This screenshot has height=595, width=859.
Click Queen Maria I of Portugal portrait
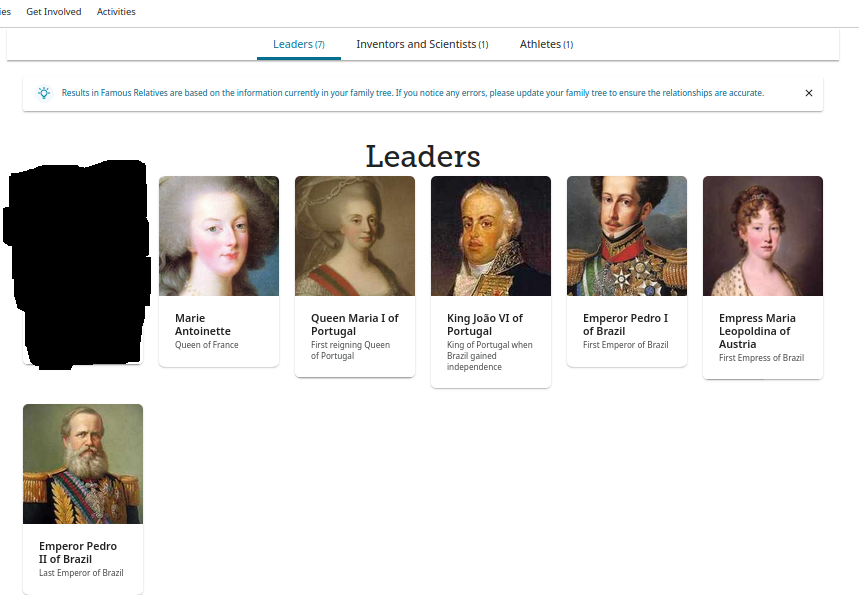click(x=355, y=236)
